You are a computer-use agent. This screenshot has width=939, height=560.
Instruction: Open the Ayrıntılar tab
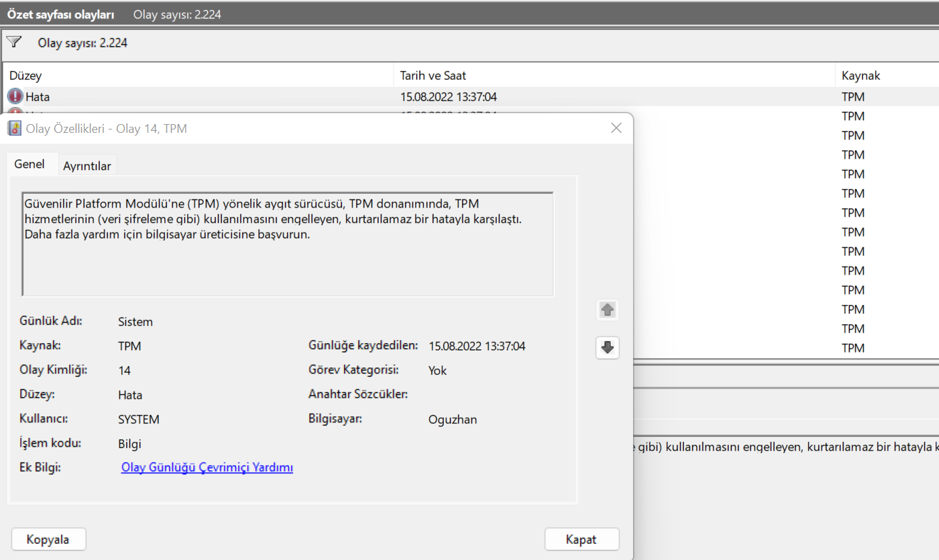[87, 166]
